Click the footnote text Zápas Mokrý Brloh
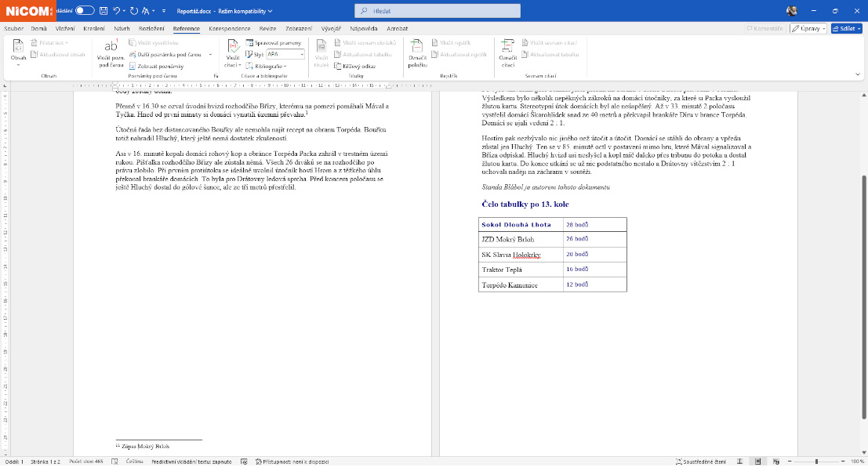This screenshot has width=868, height=467. click(146, 447)
